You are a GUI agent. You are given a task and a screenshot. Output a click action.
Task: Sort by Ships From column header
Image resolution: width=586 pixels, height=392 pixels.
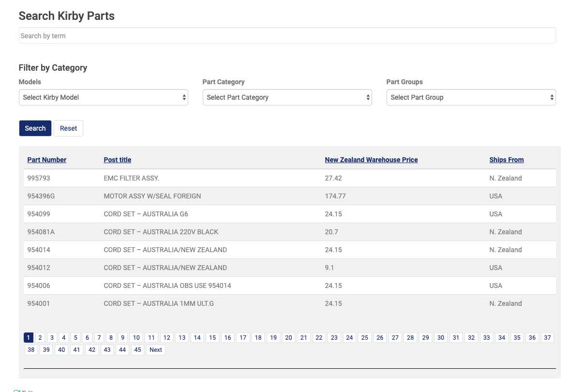pos(507,160)
